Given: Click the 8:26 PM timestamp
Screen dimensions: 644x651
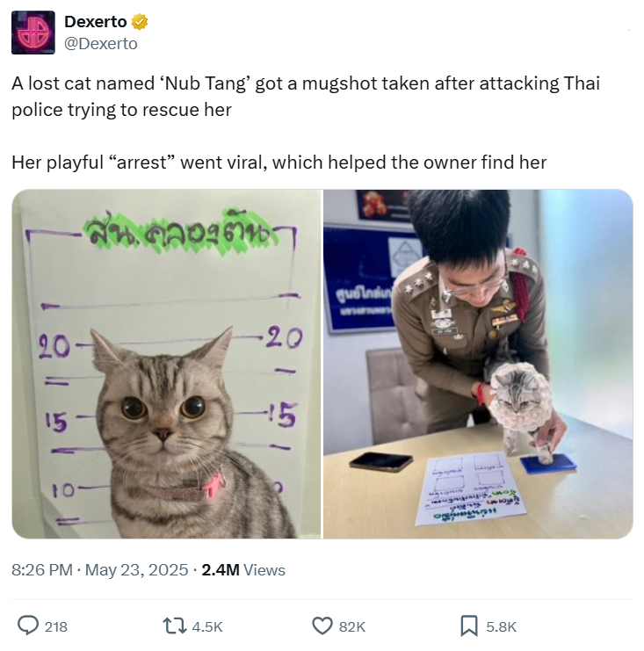Looking at the screenshot, I should 42,570.
